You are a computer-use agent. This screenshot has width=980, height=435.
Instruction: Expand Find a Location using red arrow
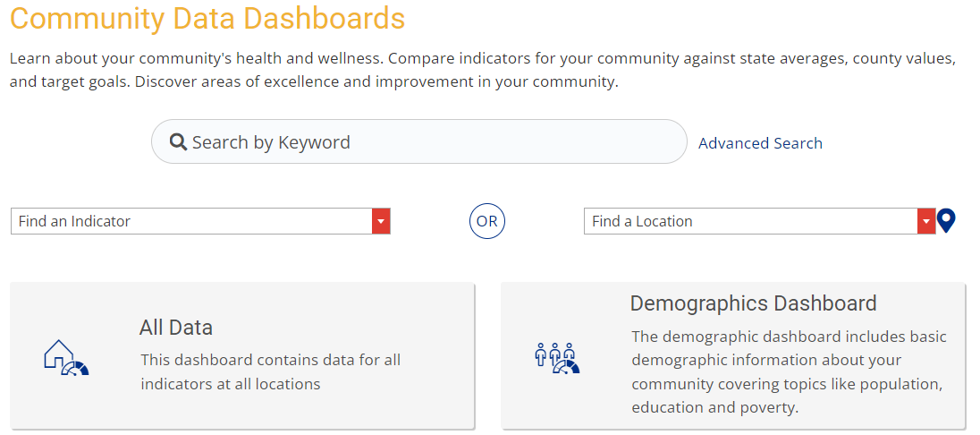click(926, 221)
